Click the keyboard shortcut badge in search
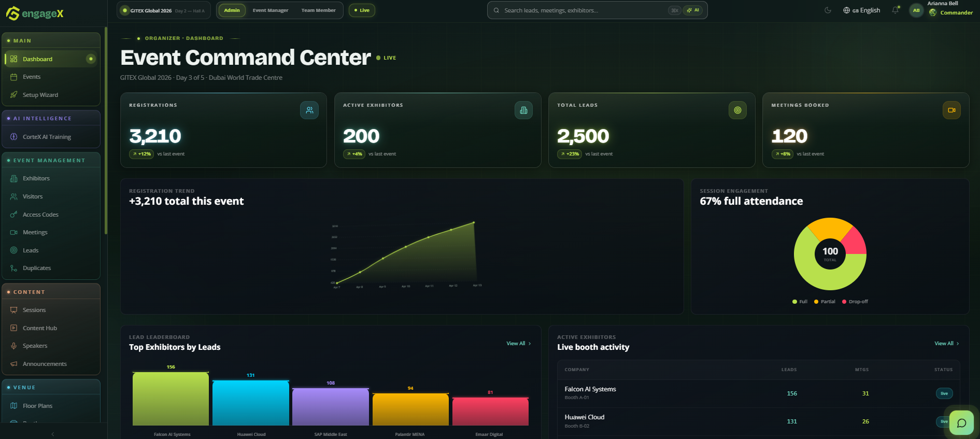 (x=674, y=10)
